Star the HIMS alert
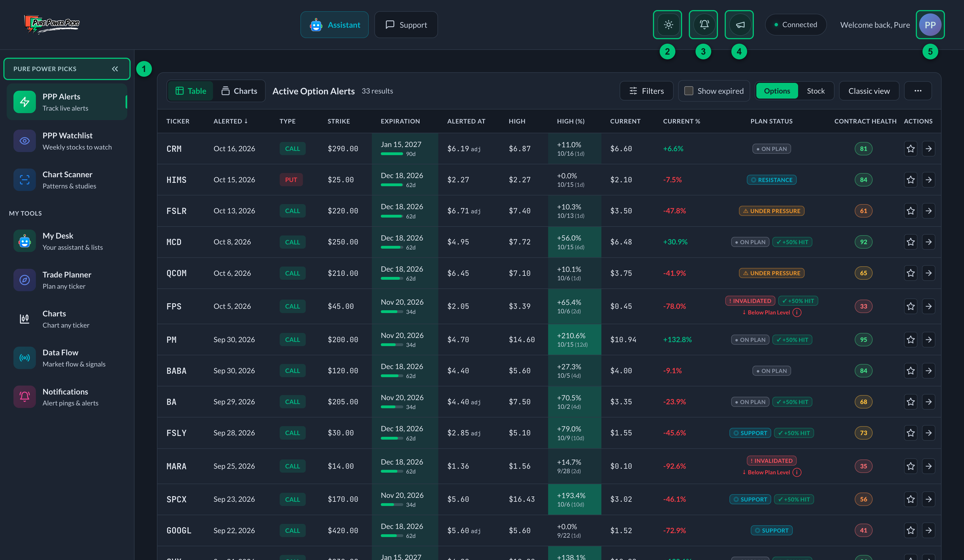964x560 pixels. 911,180
